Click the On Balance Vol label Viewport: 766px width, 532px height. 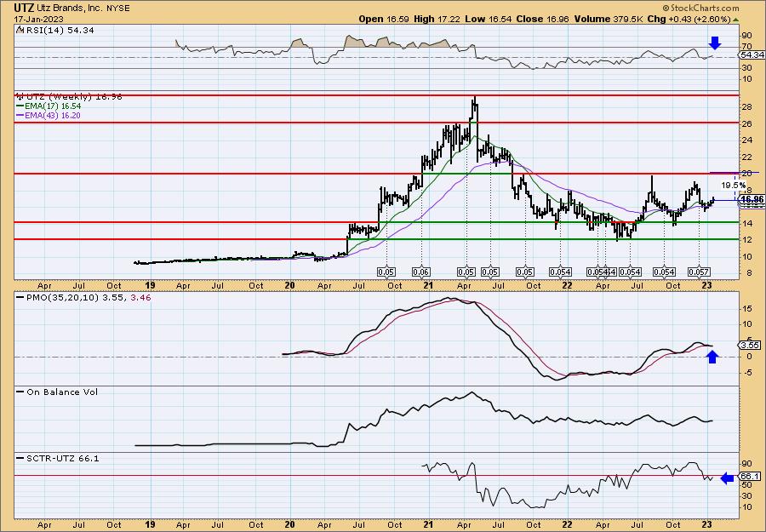[x=57, y=392]
